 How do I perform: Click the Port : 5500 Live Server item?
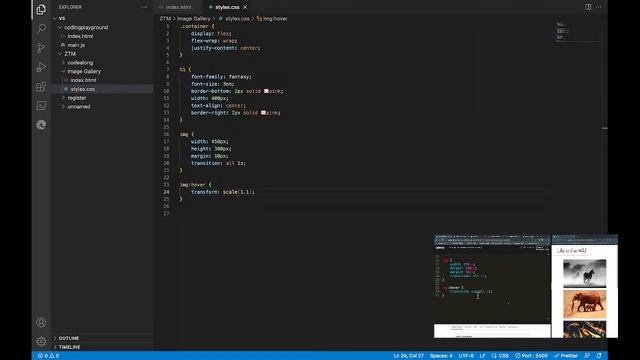click(x=531, y=356)
